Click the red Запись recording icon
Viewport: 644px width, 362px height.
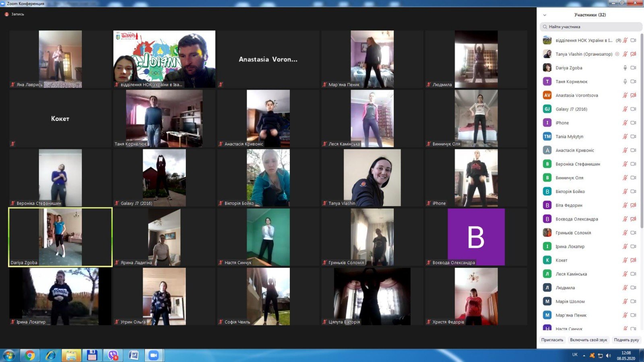click(6, 14)
